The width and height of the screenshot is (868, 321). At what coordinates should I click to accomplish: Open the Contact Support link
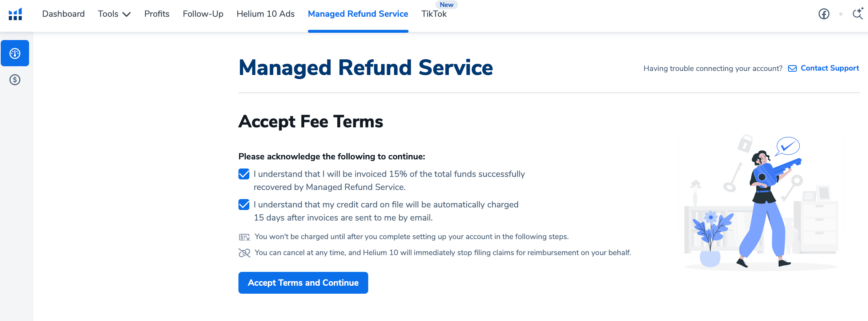[x=829, y=68]
